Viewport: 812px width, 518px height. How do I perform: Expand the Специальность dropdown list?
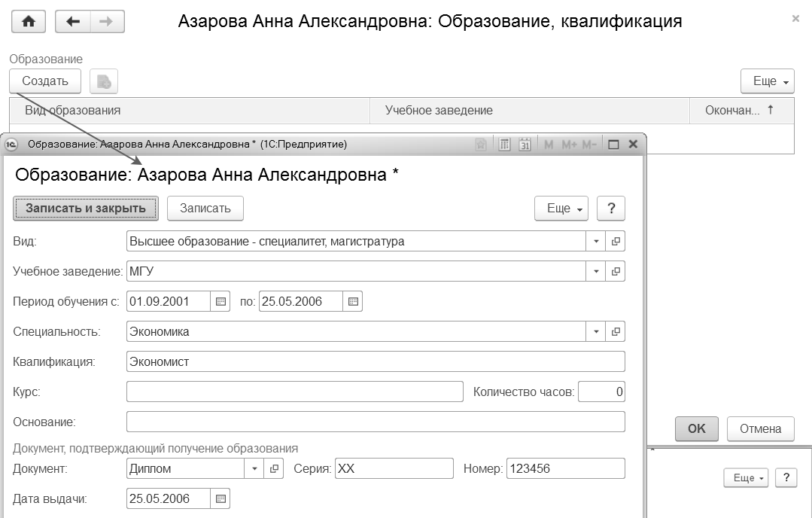point(596,331)
